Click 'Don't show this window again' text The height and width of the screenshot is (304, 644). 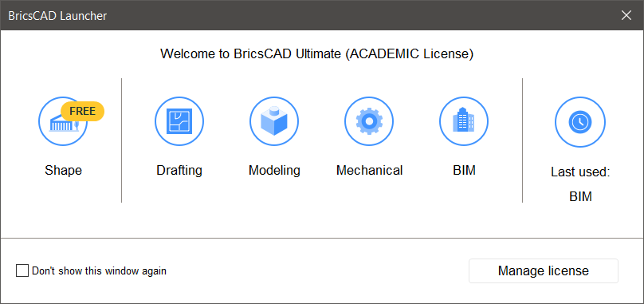[99, 271]
